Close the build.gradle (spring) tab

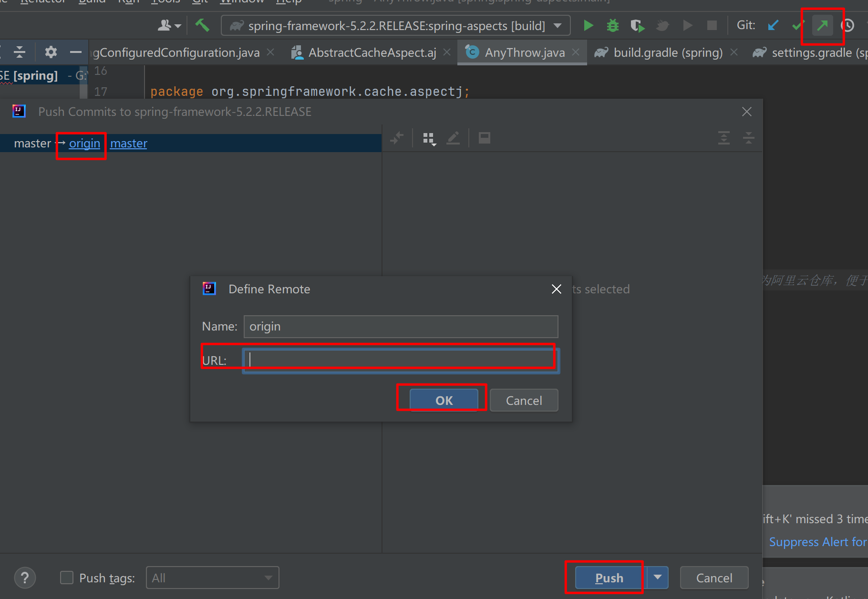(734, 52)
